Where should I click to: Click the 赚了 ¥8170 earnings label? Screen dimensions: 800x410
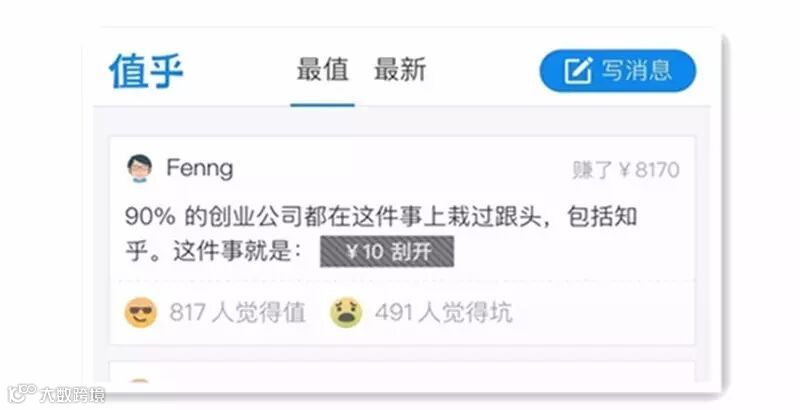(626, 170)
